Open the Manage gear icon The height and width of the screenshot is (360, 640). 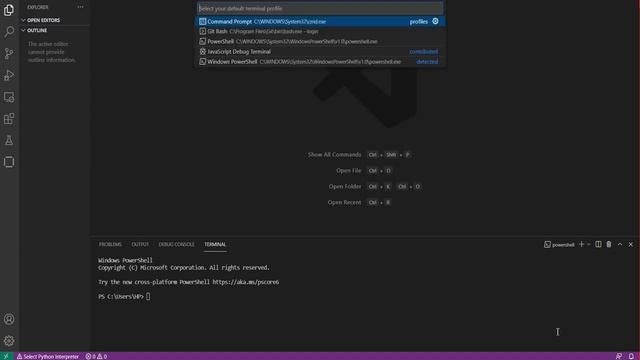(9, 341)
